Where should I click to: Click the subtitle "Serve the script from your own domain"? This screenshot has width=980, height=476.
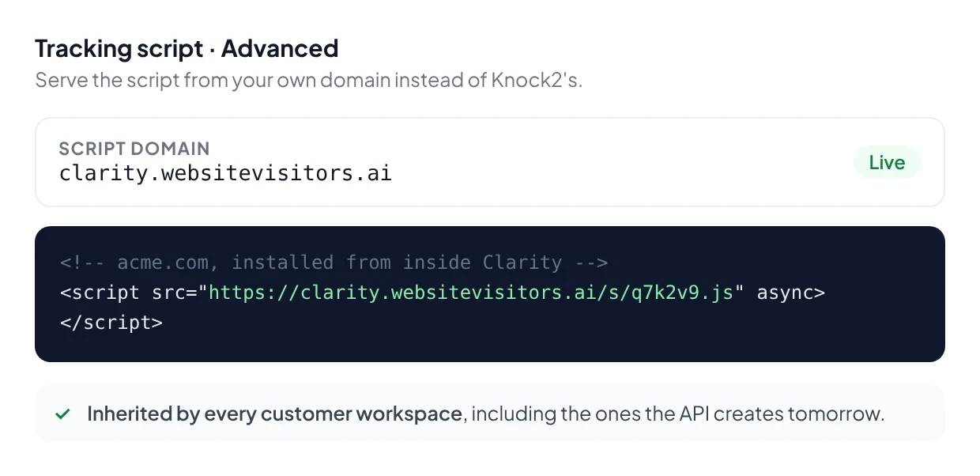[x=308, y=80]
